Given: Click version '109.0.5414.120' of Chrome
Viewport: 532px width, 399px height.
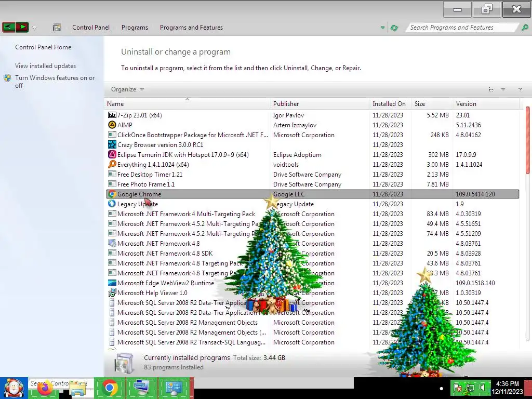Looking at the screenshot, I should [x=475, y=194].
